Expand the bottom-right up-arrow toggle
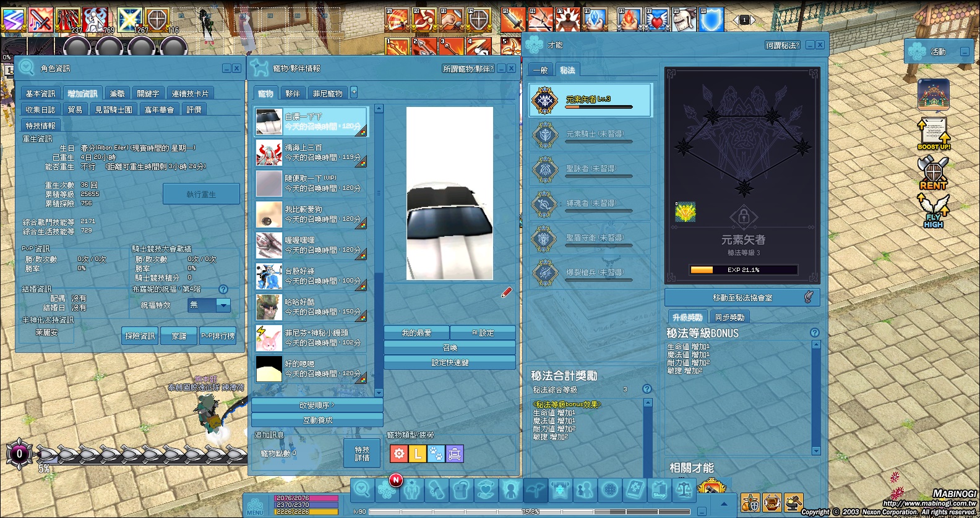 pos(724,504)
